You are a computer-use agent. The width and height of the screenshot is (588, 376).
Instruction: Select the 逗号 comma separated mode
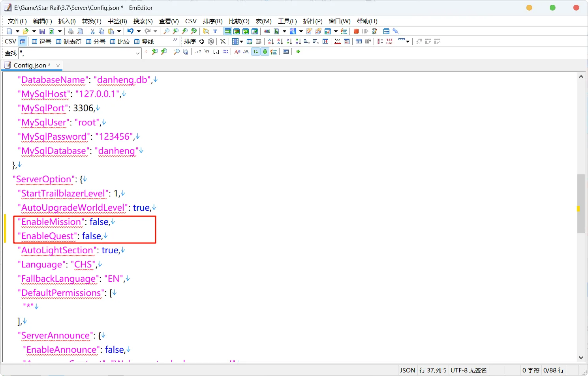[x=41, y=41]
